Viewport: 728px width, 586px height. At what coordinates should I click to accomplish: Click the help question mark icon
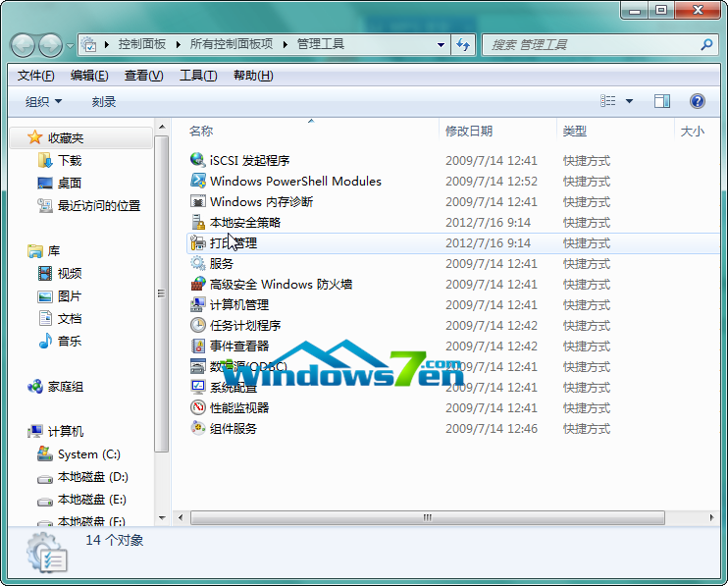(x=698, y=101)
